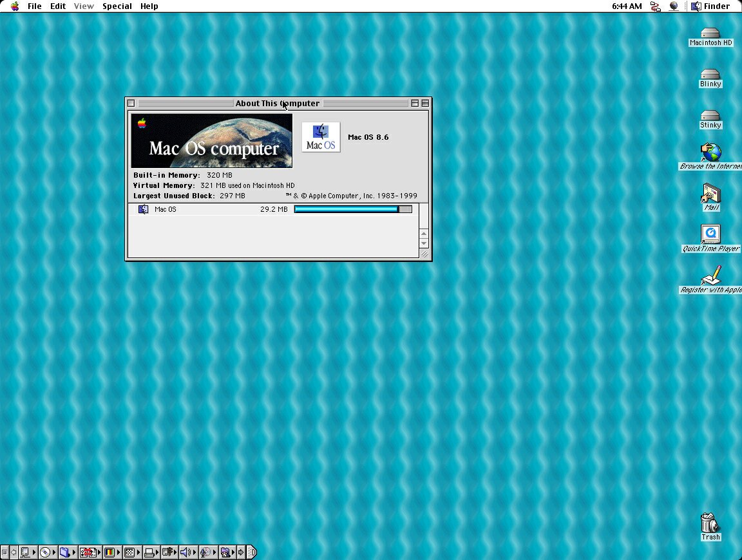Image resolution: width=742 pixels, height=560 pixels.
Task: Open the microphone sound source Control Strip module
Action: click(x=208, y=552)
